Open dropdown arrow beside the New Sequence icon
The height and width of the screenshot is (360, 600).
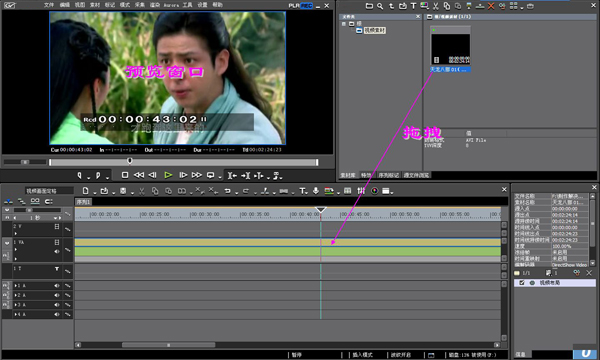point(94,193)
